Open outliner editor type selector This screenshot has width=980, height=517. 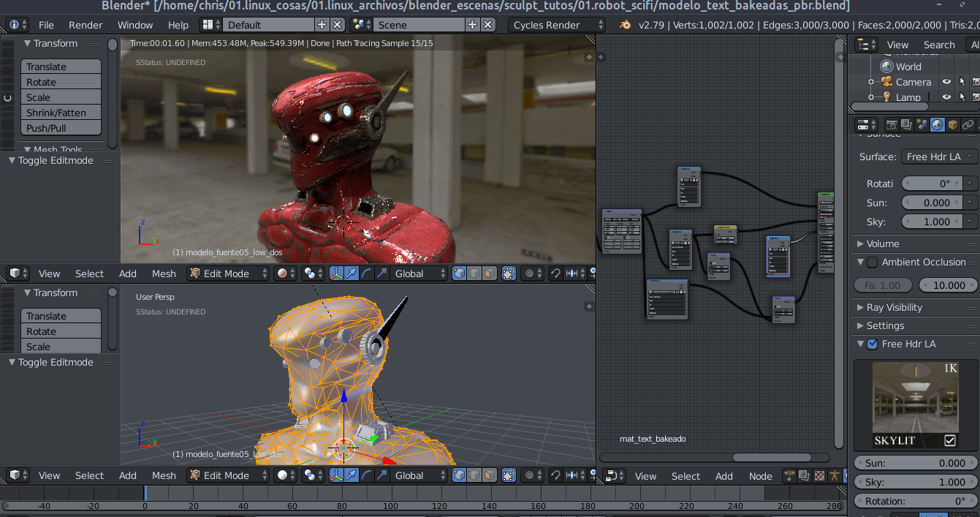(867, 45)
